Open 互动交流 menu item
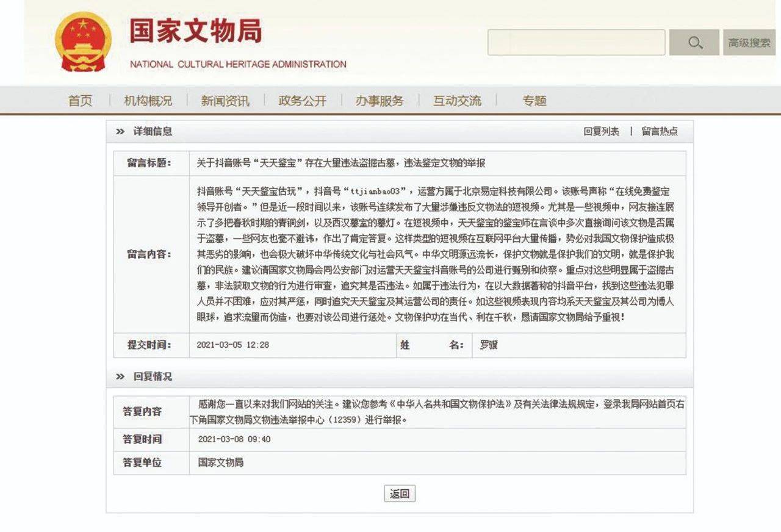This screenshot has width=781, height=532. coord(457,101)
